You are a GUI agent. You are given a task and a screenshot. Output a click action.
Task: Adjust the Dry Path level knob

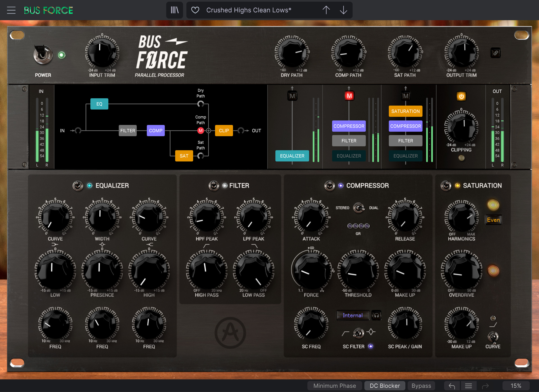click(x=292, y=53)
